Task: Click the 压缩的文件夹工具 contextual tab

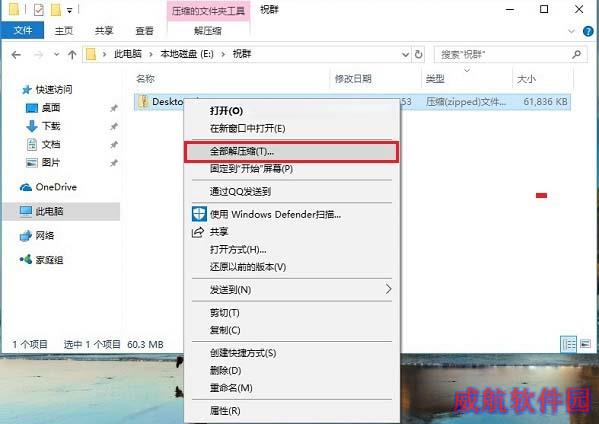Action: pos(208,11)
